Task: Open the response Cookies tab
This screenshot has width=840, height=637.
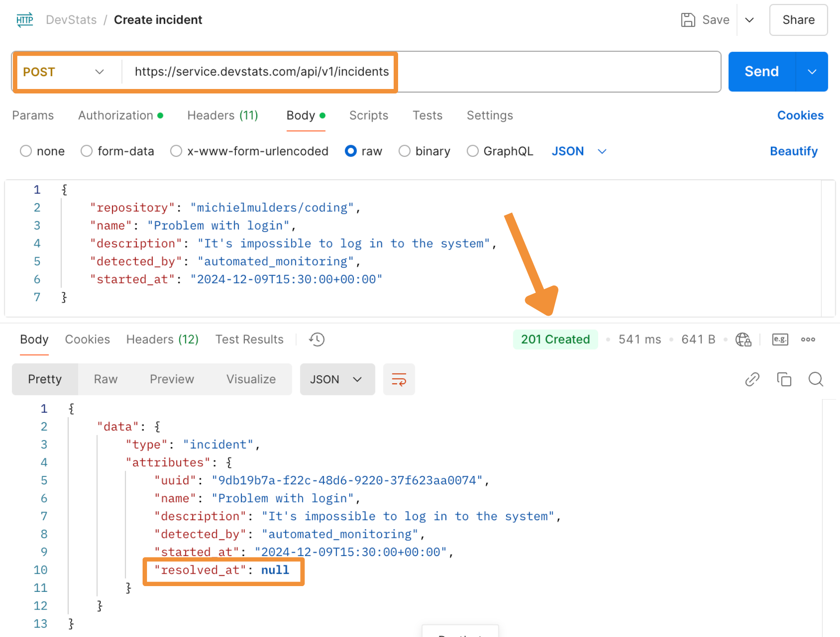Action: coord(87,340)
